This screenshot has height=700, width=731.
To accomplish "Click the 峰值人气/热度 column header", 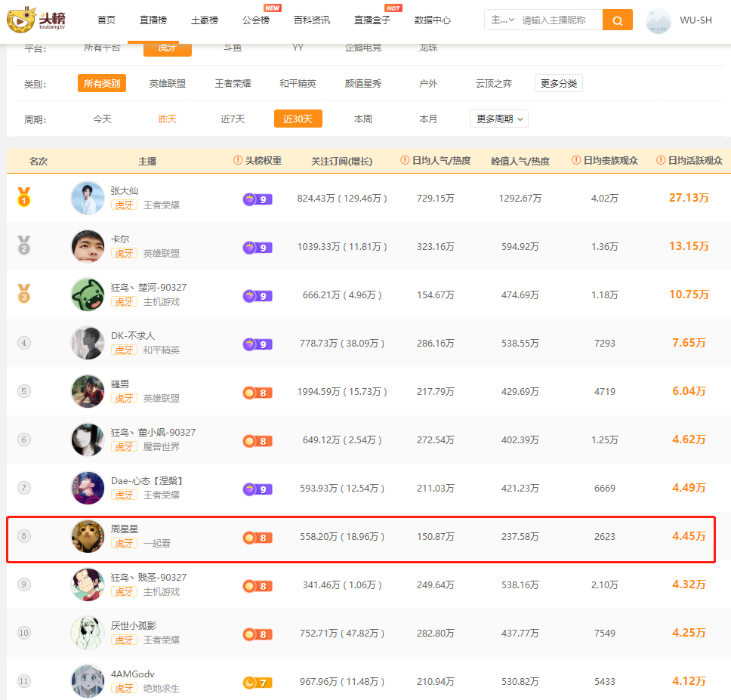I will 520,162.
